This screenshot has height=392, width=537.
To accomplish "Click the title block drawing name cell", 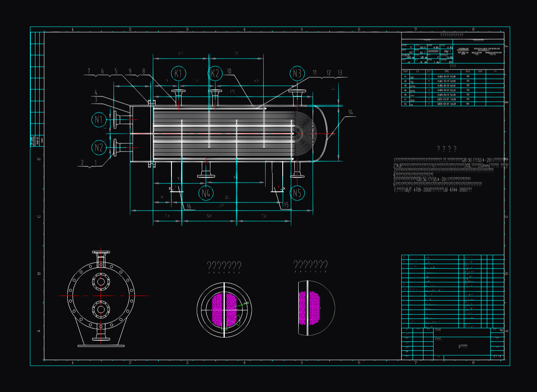I will 463,346.
